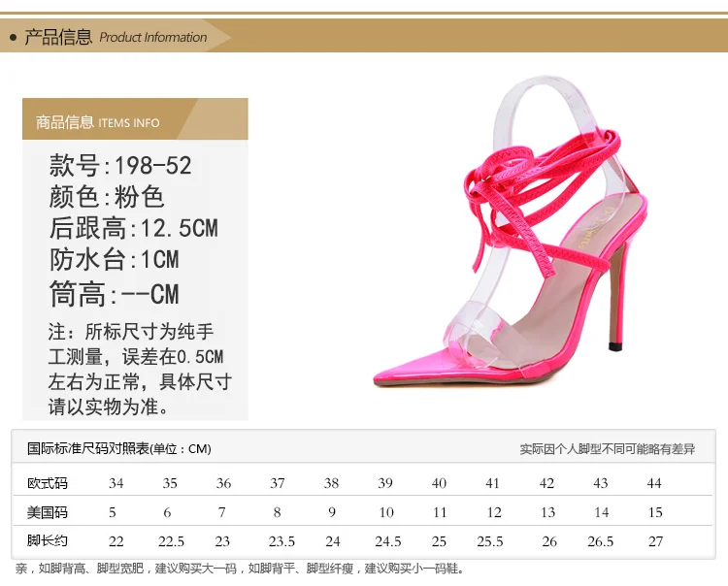Click foot length 24.5 cell
This screenshot has width=728, height=586.
tap(388, 541)
